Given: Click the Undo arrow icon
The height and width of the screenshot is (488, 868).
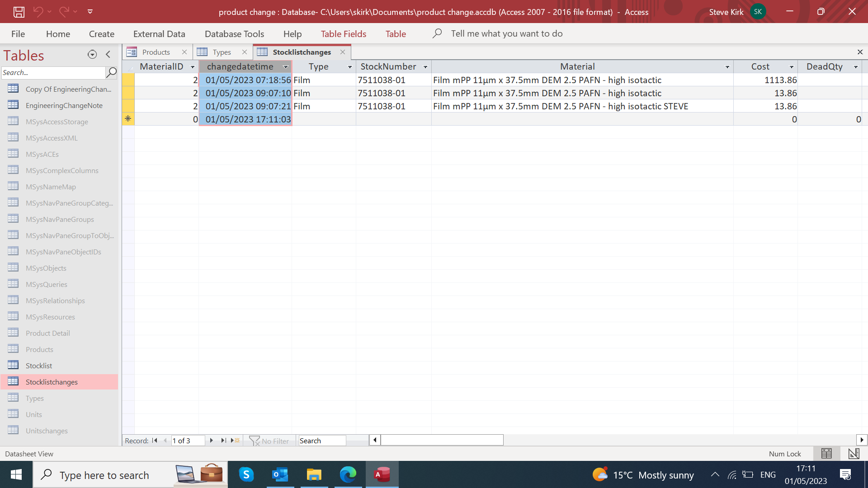Looking at the screenshot, I should (38, 12).
